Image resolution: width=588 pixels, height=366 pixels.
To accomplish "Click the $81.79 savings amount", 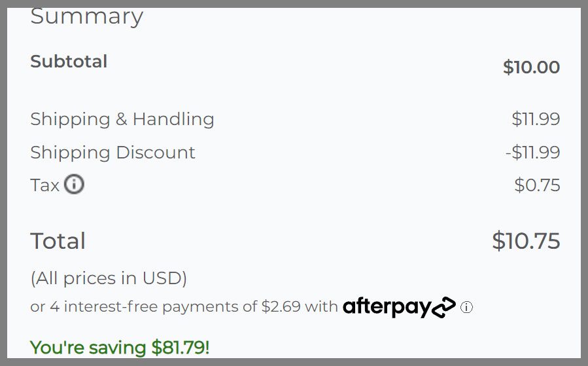I will 180,347.
